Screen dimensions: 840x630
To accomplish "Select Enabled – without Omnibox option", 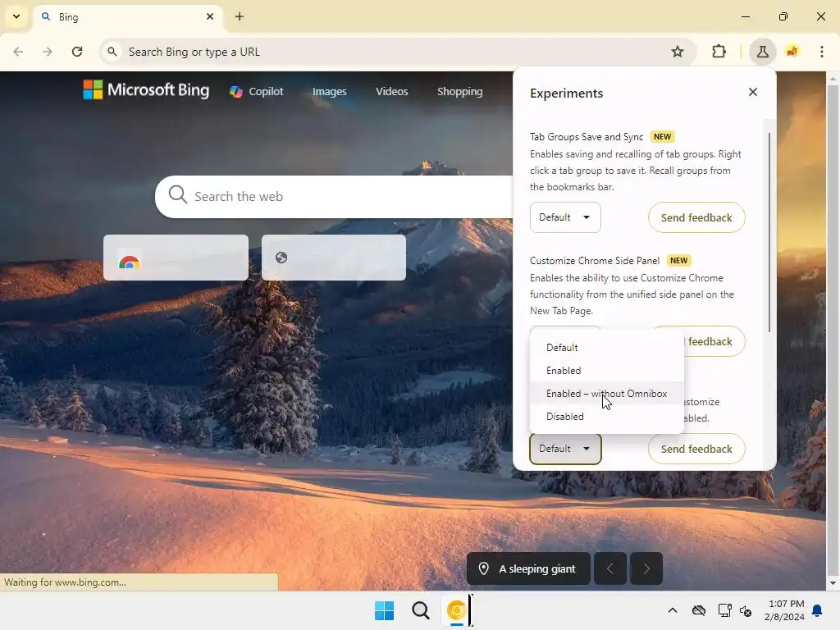I will pyautogui.click(x=606, y=394).
